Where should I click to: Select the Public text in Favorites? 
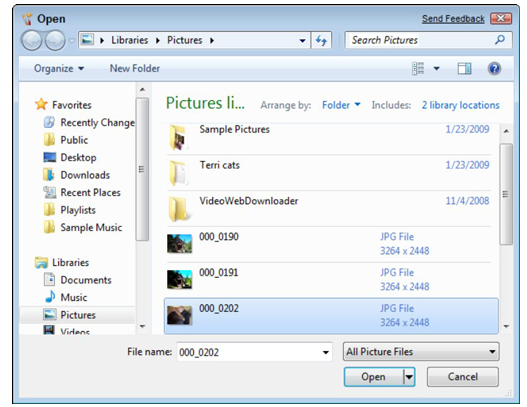click(x=74, y=140)
